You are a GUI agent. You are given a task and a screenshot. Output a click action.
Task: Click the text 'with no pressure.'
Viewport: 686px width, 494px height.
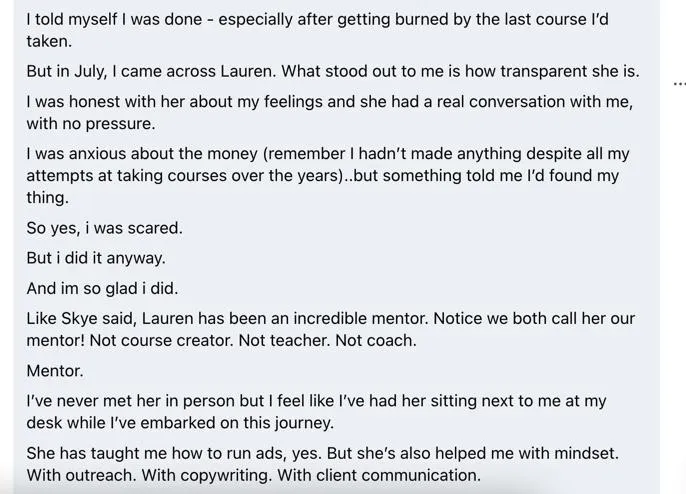[91, 123]
